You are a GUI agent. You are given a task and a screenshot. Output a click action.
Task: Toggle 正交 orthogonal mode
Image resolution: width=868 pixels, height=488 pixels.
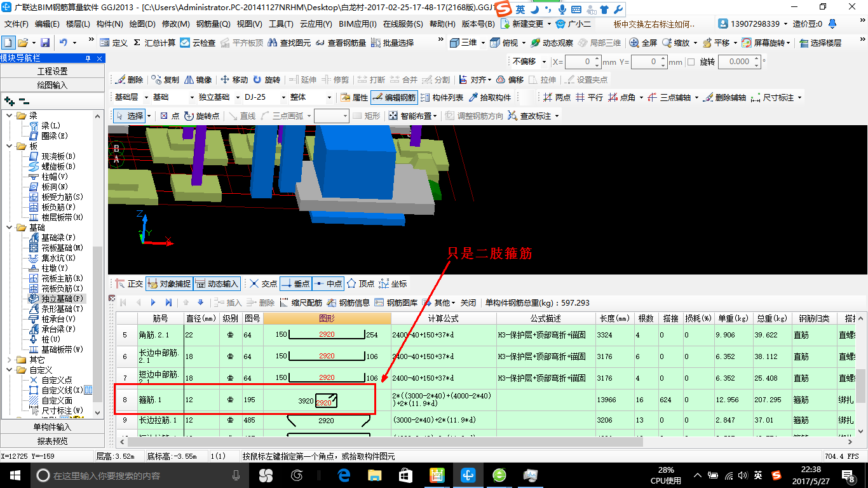tap(128, 283)
